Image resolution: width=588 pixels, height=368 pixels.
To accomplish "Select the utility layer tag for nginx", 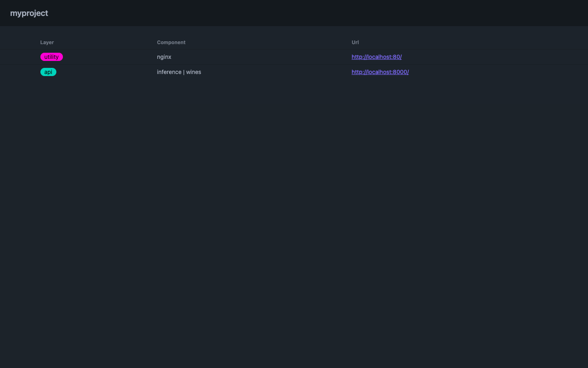I will [x=51, y=57].
